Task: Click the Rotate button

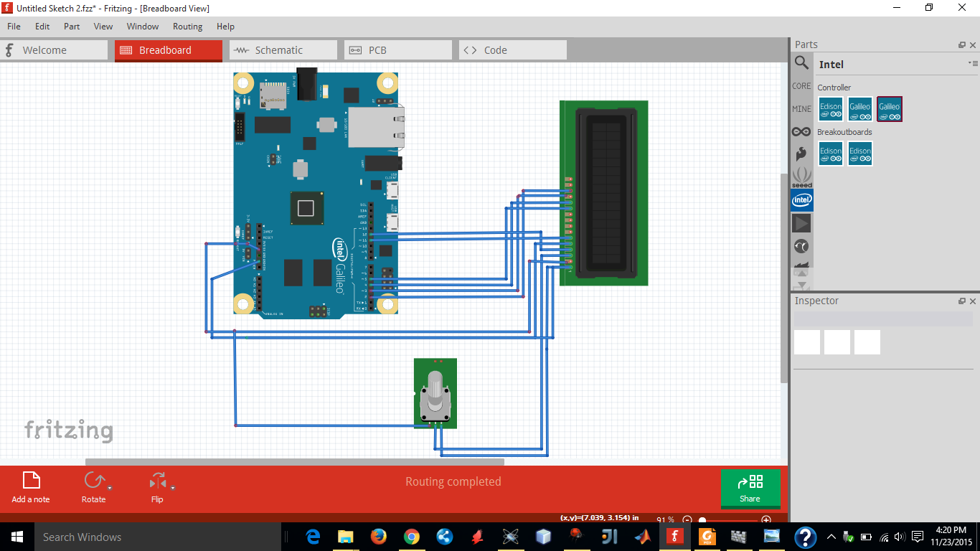Action: pos(93,488)
